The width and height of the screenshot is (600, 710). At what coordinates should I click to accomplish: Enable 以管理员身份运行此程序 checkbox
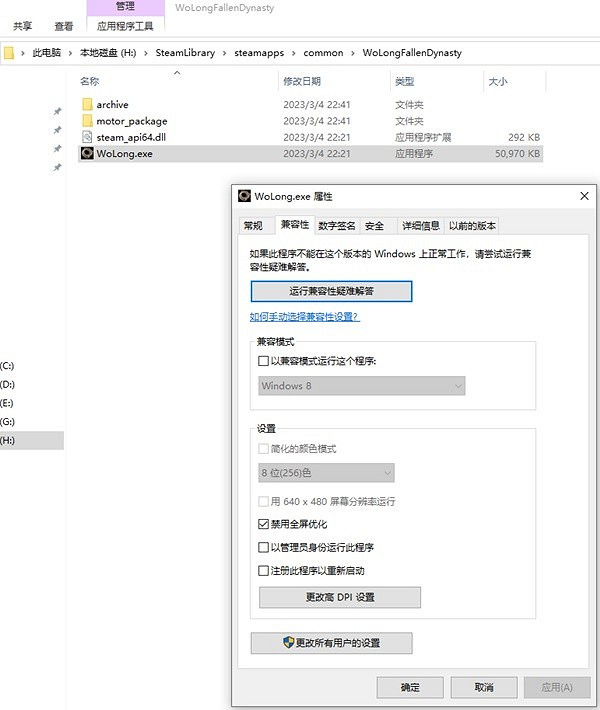click(263, 547)
